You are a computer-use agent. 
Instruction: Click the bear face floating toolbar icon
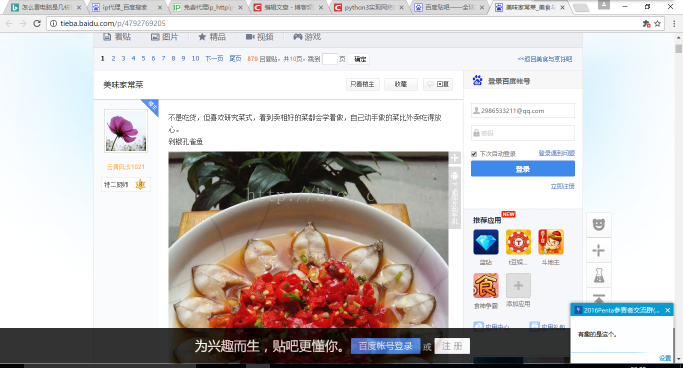(x=599, y=225)
